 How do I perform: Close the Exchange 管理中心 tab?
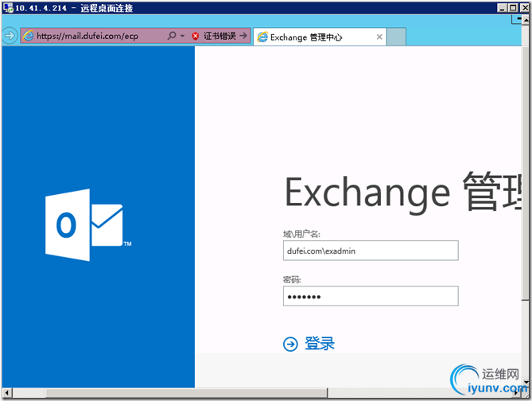pos(379,37)
